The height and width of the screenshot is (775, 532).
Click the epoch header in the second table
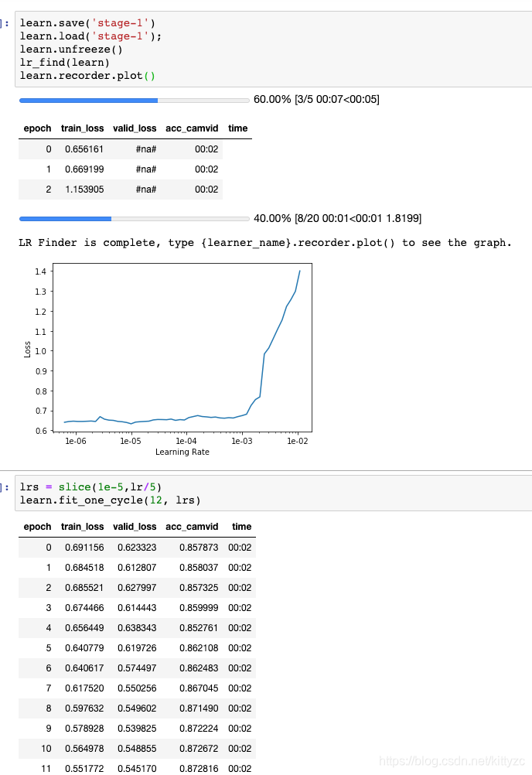click(x=38, y=527)
